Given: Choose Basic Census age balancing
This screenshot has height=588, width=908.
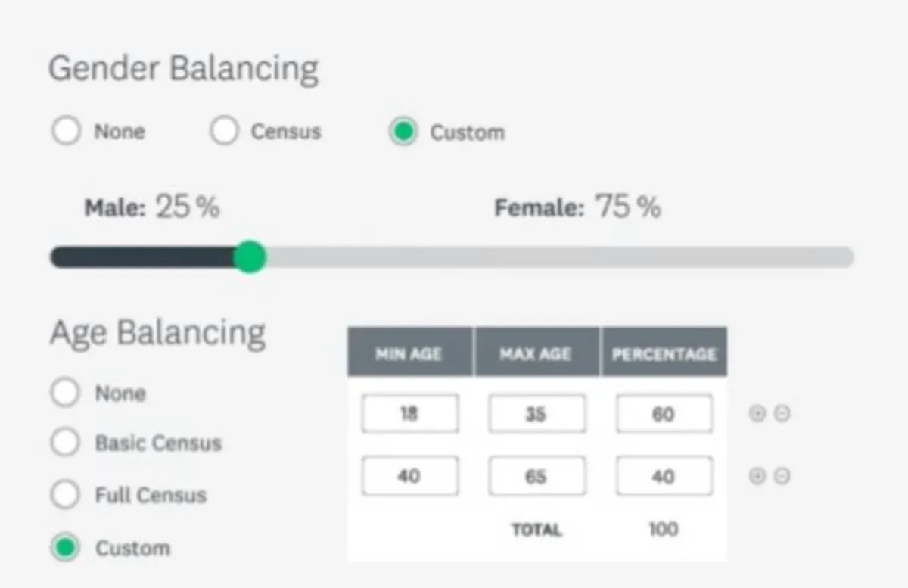Looking at the screenshot, I should [65, 443].
